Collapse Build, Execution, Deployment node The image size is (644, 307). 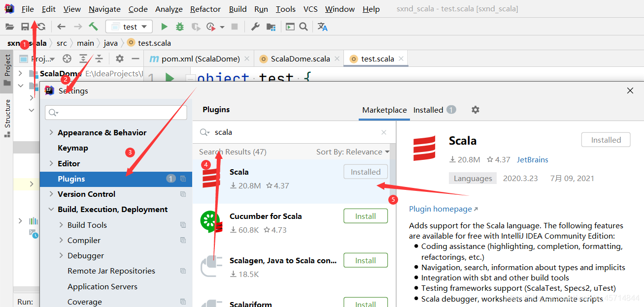pos(51,210)
